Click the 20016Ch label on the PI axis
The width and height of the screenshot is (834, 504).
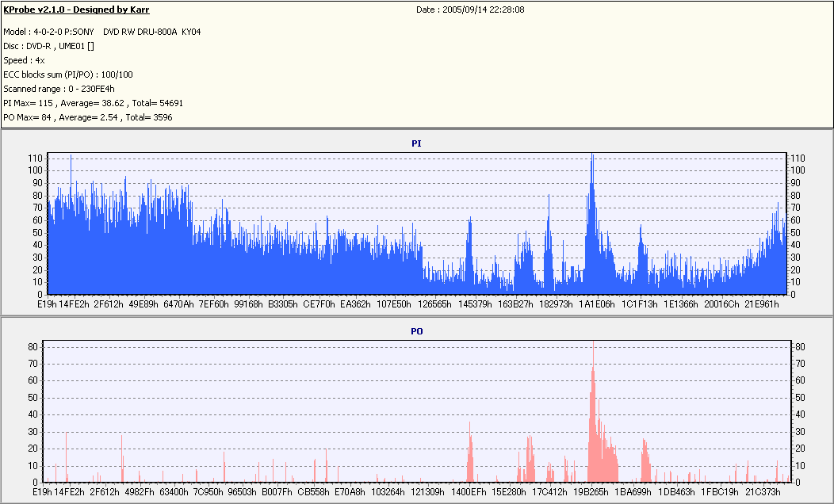click(x=721, y=304)
